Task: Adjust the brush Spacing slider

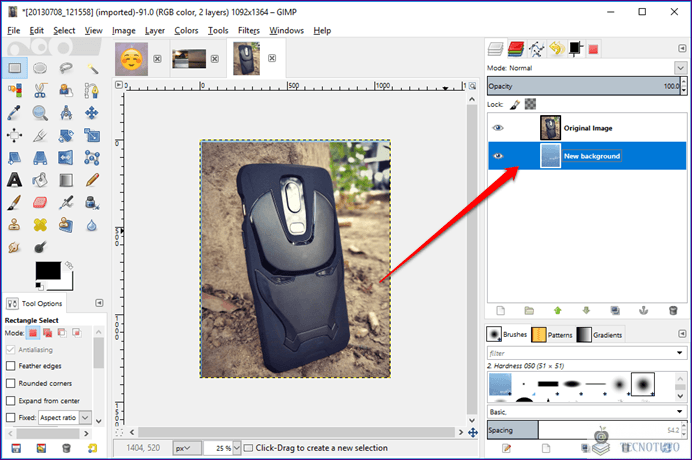Action: (584, 430)
